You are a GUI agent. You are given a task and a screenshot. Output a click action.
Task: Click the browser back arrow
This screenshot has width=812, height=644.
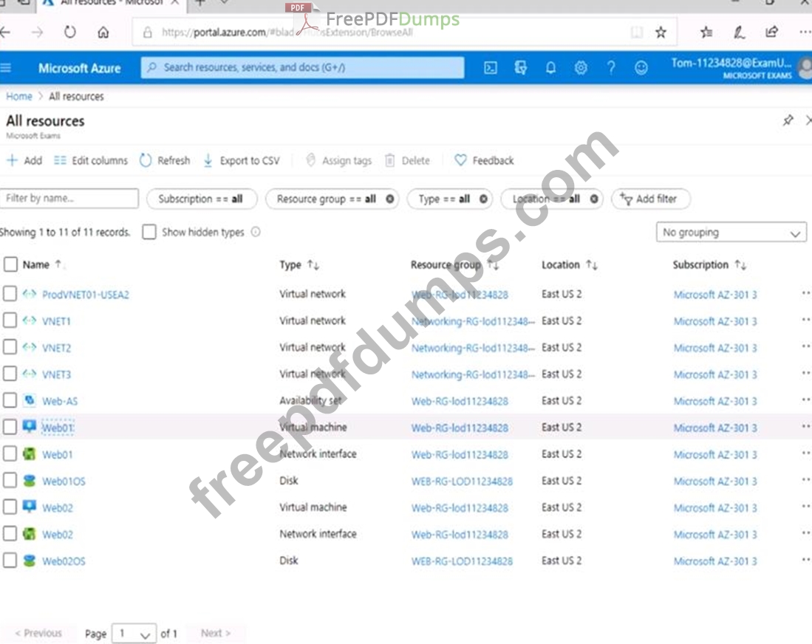[x=6, y=32]
